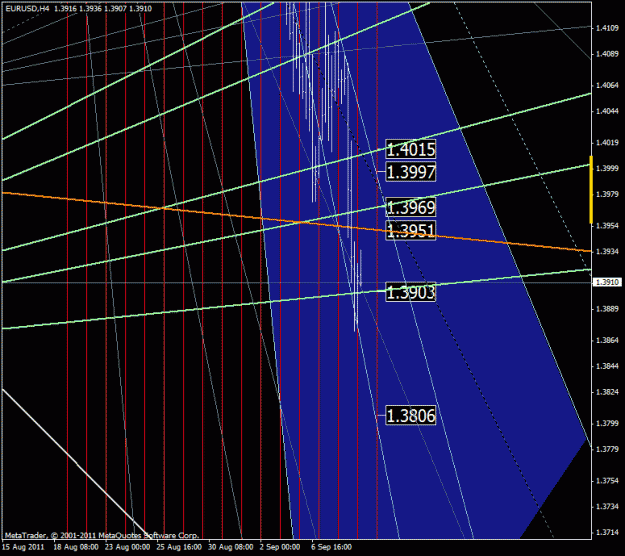625x556 pixels.
Task: Click the 1.3934 value on price scale
Action: pyautogui.click(x=607, y=251)
